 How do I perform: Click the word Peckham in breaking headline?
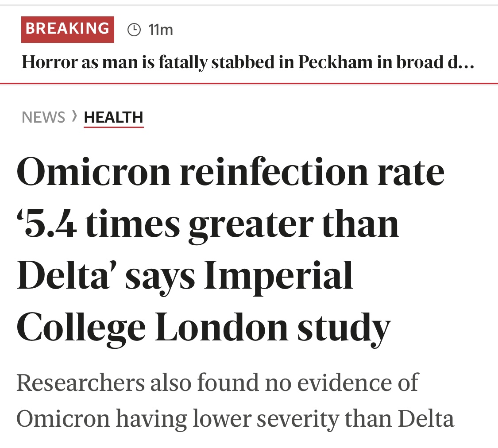(335, 62)
